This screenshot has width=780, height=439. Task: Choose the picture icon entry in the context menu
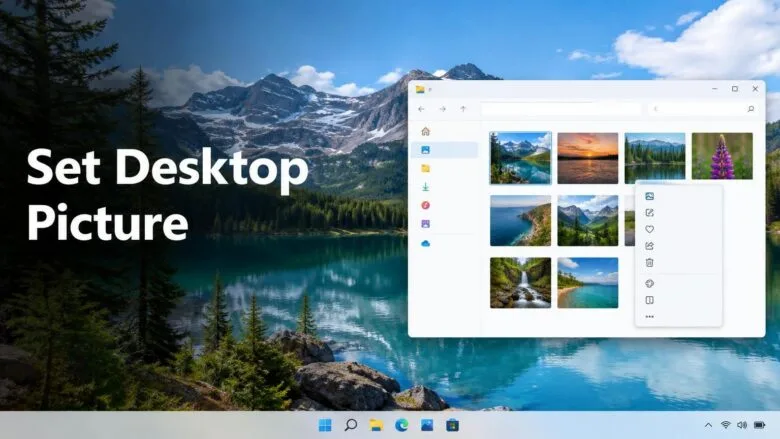tap(649, 196)
